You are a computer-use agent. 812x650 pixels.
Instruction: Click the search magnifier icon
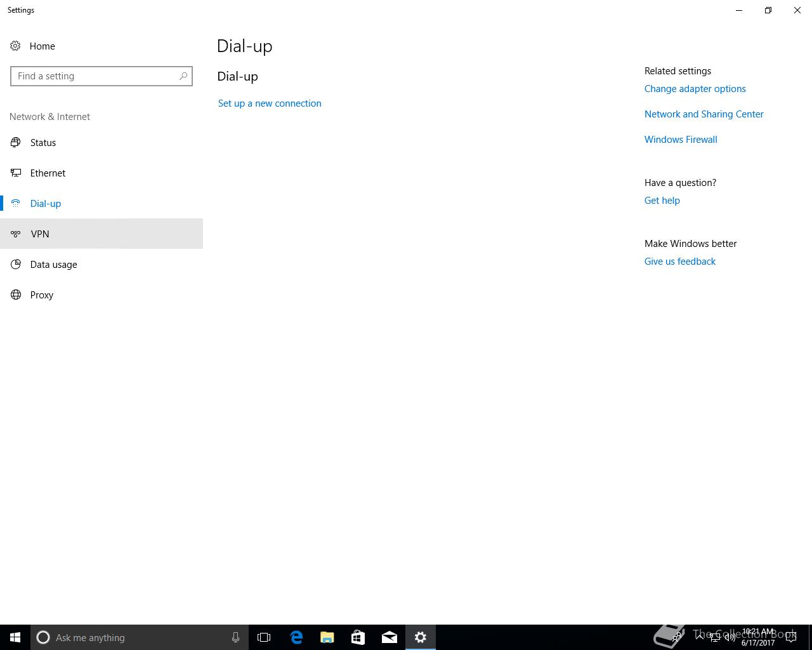(183, 76)
